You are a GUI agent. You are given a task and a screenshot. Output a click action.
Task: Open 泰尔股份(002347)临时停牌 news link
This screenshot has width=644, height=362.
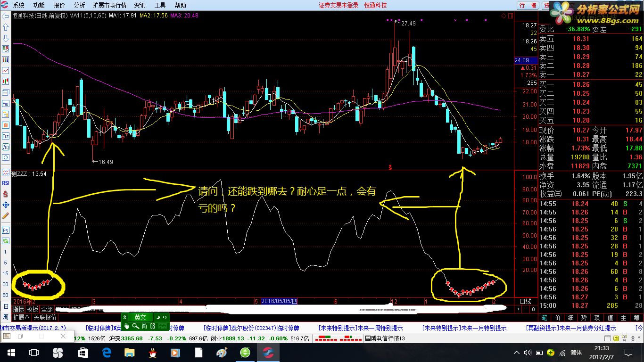[252, 328]
